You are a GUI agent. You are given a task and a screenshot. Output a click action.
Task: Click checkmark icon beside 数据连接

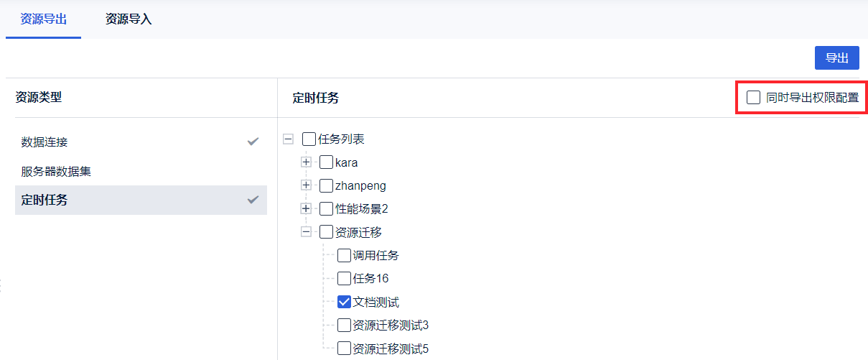point(253,142)
